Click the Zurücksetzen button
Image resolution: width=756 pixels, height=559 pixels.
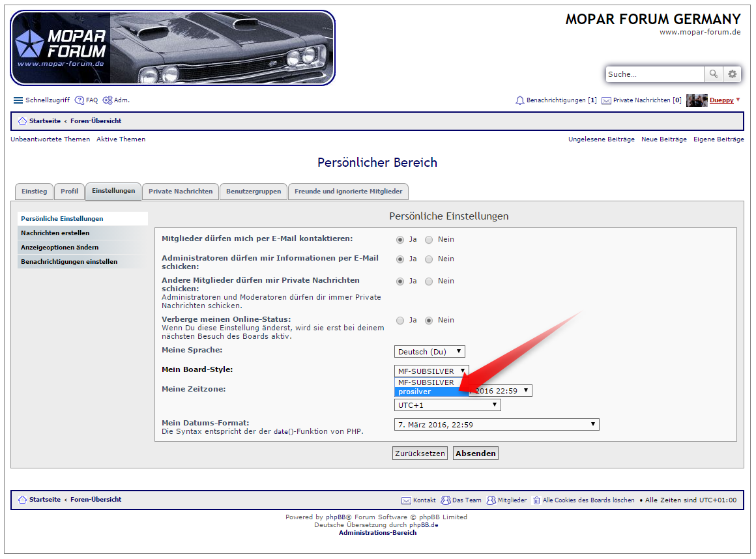point(420,453)
